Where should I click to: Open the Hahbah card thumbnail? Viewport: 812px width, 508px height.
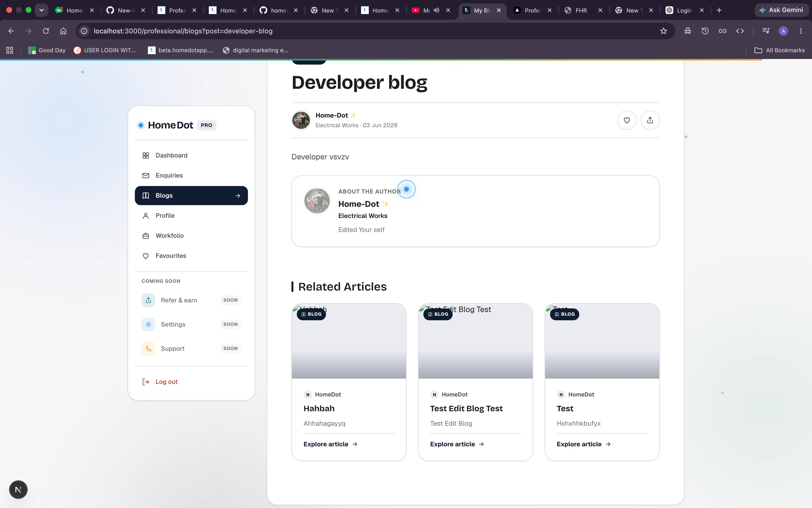pos(349,341)
